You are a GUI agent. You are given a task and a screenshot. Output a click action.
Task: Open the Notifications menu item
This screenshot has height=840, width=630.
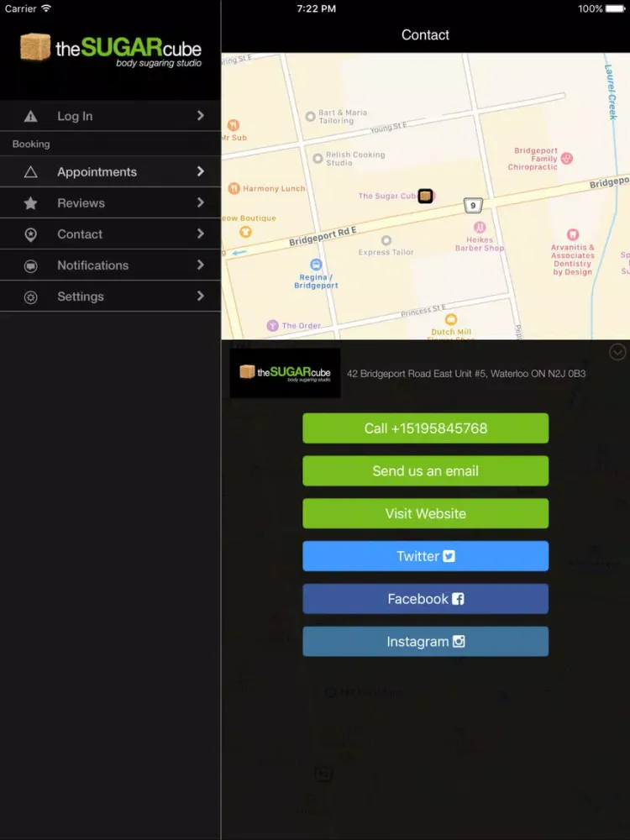110,265
